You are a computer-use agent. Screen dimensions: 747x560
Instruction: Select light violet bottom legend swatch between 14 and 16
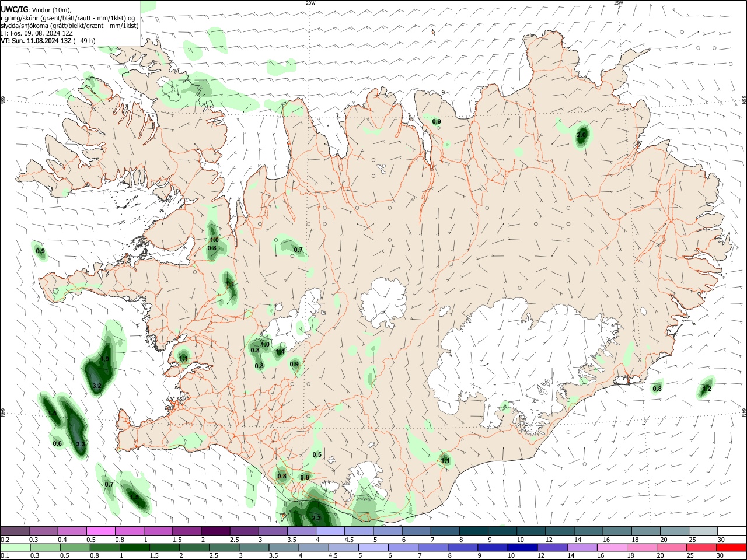[581, 548]
